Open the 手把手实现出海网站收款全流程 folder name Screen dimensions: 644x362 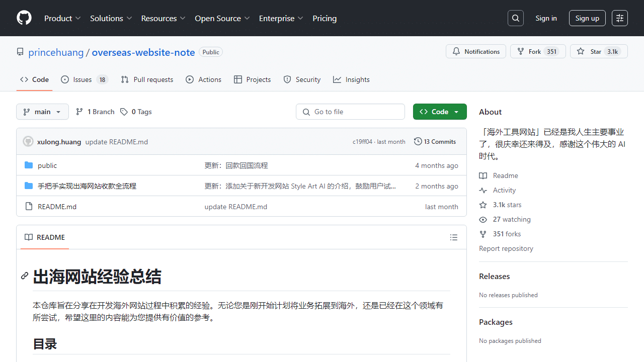pos(87,186)
